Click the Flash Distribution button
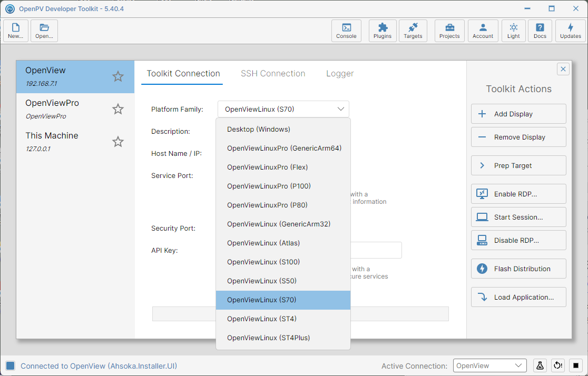 point(518,269)
